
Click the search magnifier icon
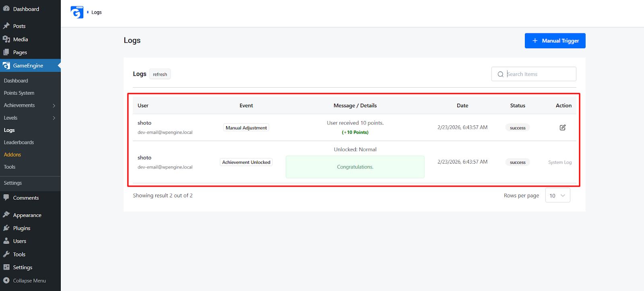pyautogui.click(x=501, y=74)
